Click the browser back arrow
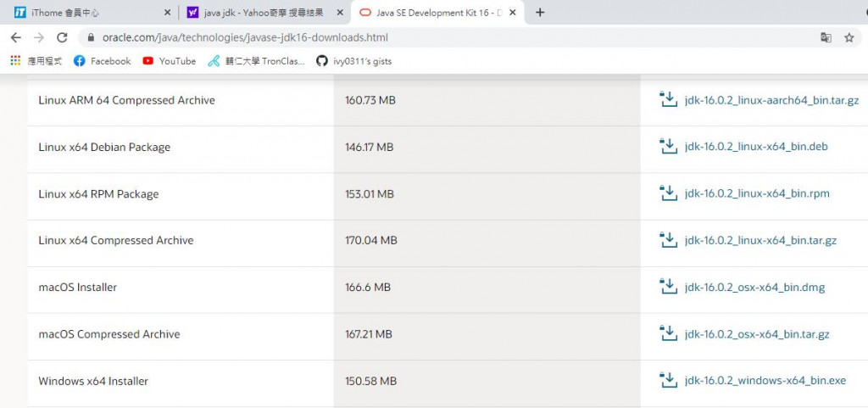 15,37
